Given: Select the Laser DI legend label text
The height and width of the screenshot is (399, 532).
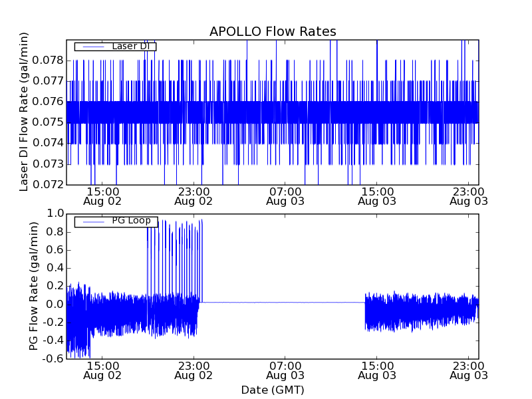Looking at the screenshot, I should [133, 47].
